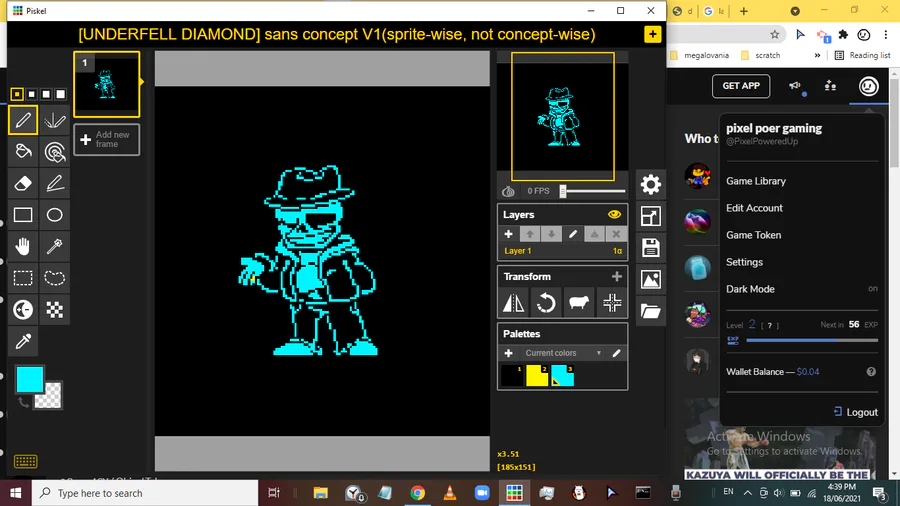This screenshot has height=506, width=900.
Task: Select the Shape selection wand tool
Action: click(x=55, y=246)
